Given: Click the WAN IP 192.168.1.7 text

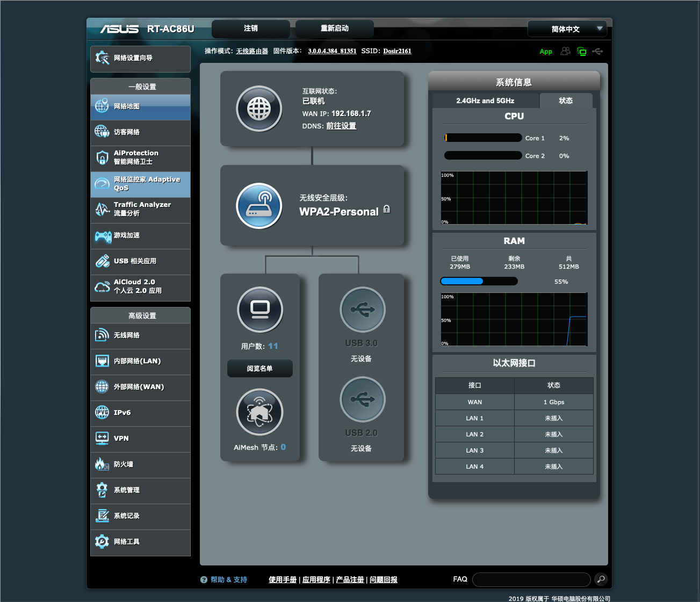Looking at the screenshot, I should 351,113.
